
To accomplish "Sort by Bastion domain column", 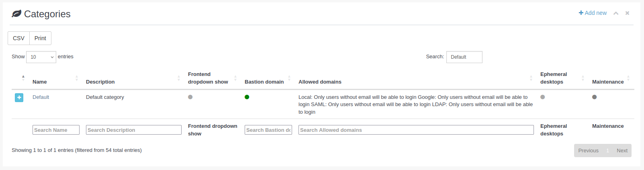I will pyautogui.click(x=264, y=82).
